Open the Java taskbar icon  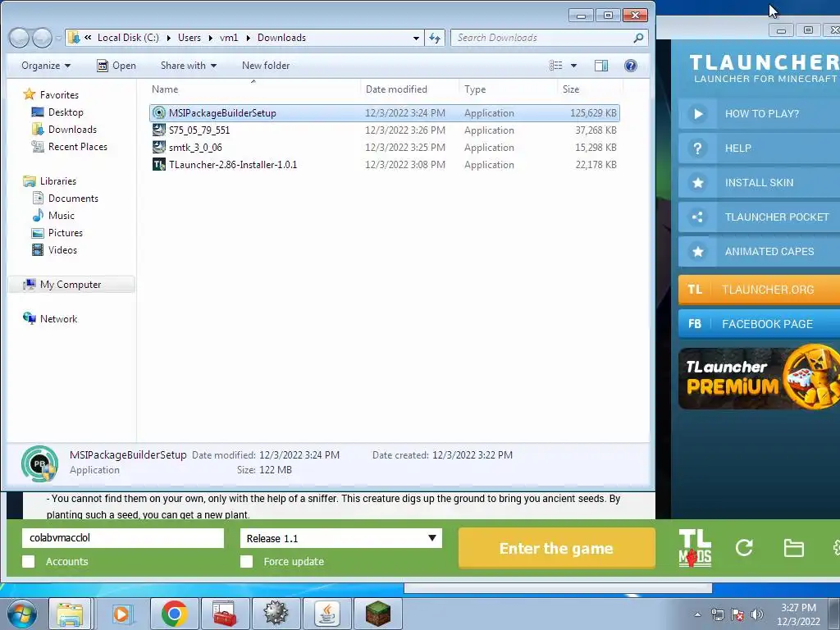pyautogui.click(x=326, y=614)
